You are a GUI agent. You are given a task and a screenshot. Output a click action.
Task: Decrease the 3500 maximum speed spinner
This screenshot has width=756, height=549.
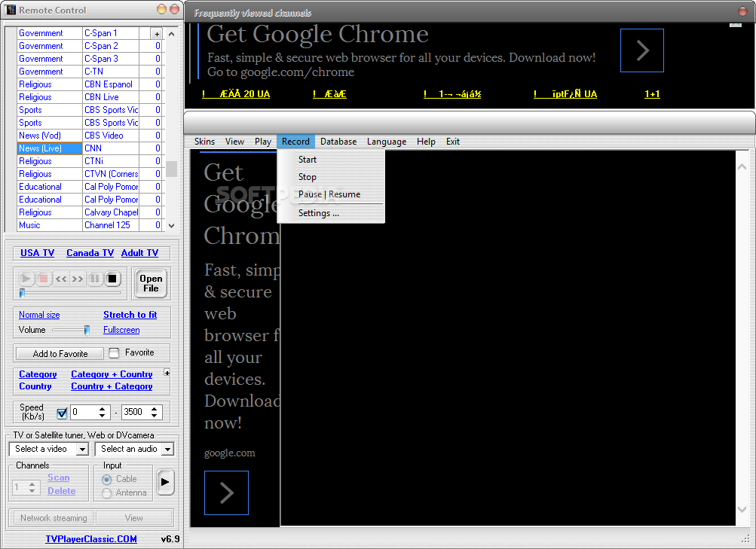(154, 415)
